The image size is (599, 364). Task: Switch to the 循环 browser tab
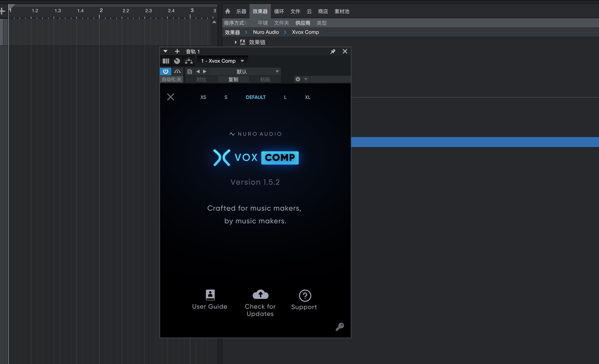[279, 12]
